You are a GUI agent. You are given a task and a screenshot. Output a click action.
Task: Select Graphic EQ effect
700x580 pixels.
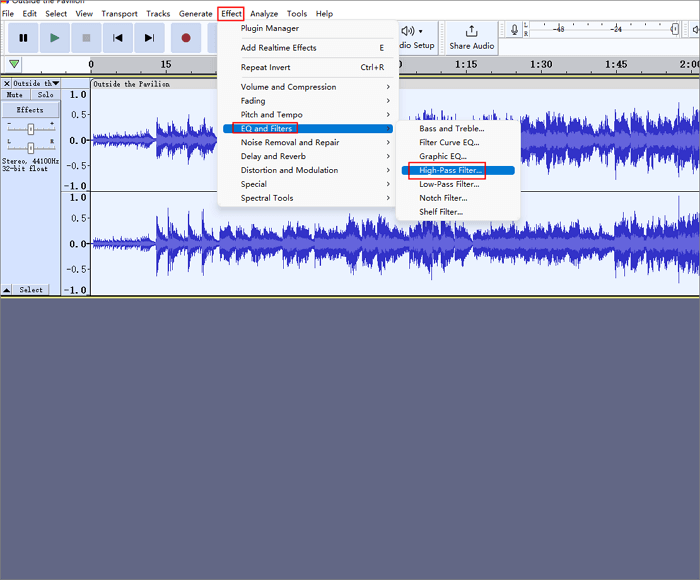[x=458, y=156]
